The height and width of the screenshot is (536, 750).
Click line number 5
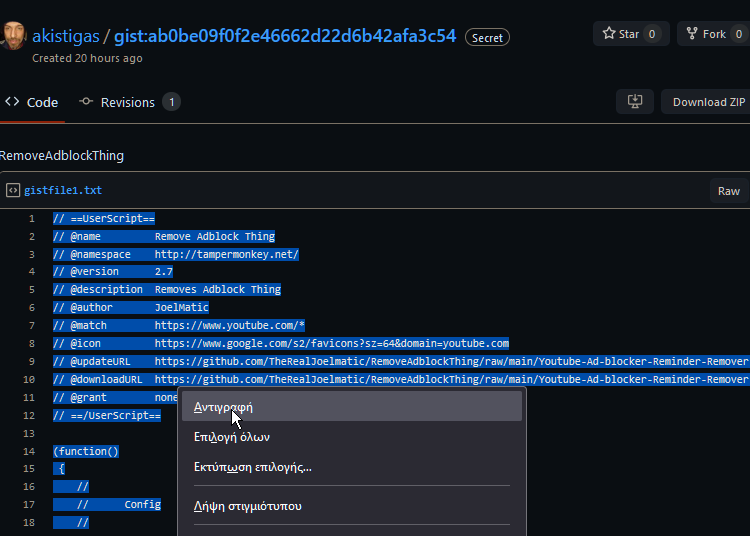coord(32,290)
